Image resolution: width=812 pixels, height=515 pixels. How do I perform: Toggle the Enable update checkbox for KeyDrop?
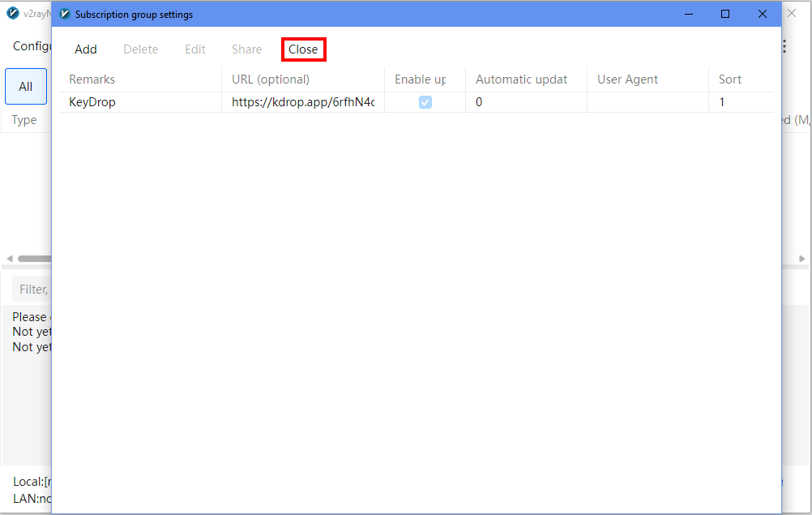pyautogui.click(x=425, y=102)
